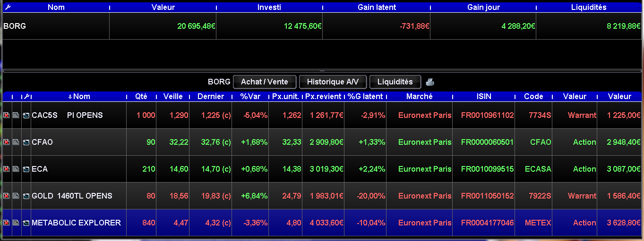
Task: Click the red X icon for GOLD 1460TL OPENS
Action: point(7,196)
